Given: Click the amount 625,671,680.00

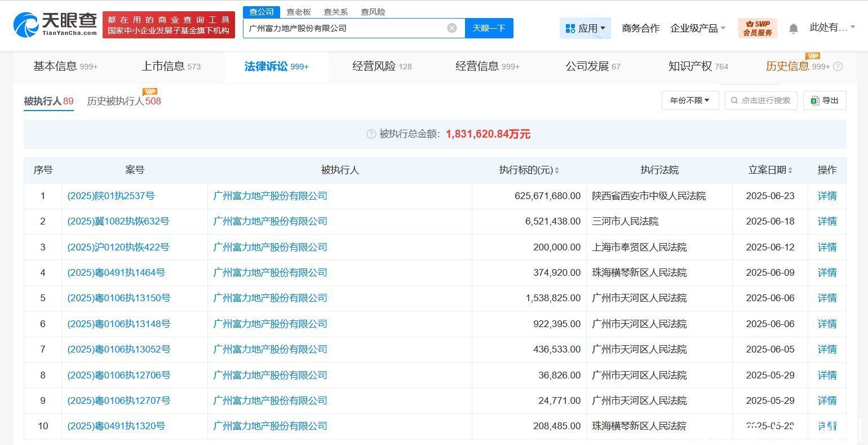Looking at the screenshot, I should pyautogui.click(x=547, y=196).
